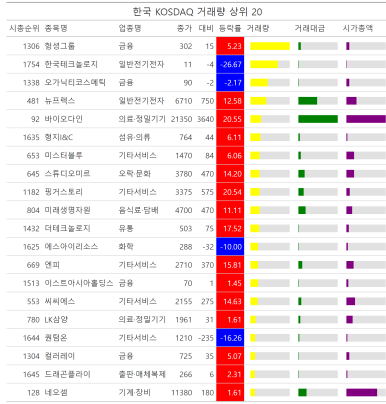This screenshot has height=404, width=386.
Task: Select the stock name 스튜디오미르
Action: click(67, 174)
